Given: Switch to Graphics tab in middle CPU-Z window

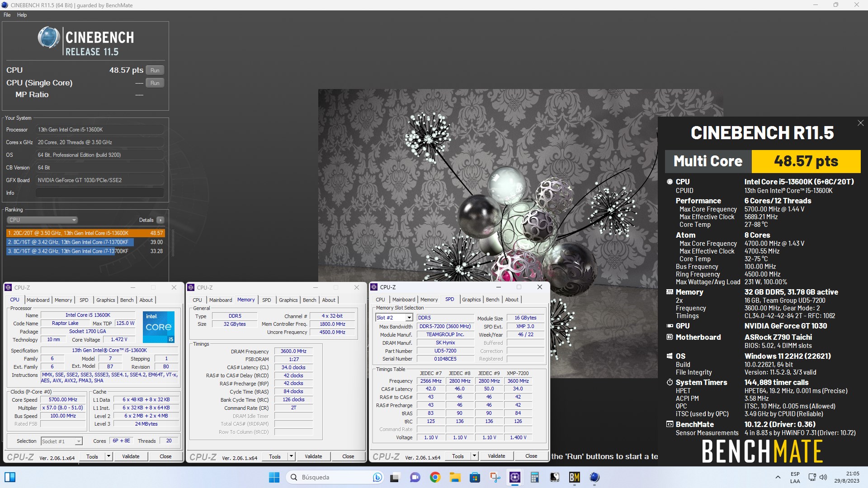Looking at the screenshot, I should [288, 300].
